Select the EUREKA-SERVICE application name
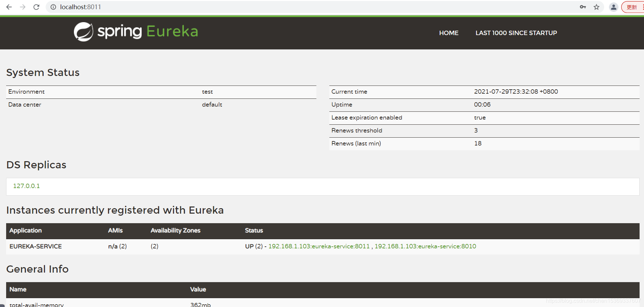This screenshot has height=307, width=644. tap(36, 246)
